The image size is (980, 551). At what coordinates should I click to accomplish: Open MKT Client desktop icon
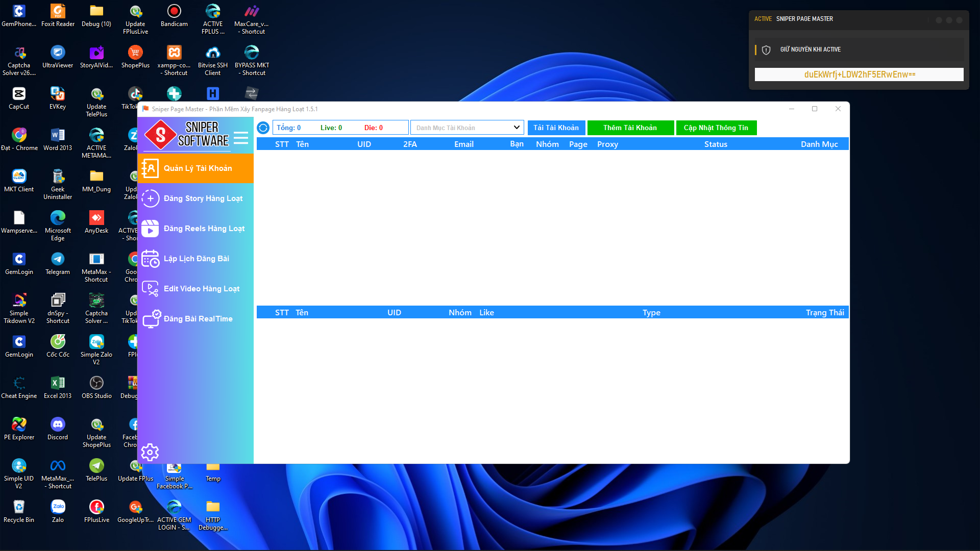pos(19,182)
